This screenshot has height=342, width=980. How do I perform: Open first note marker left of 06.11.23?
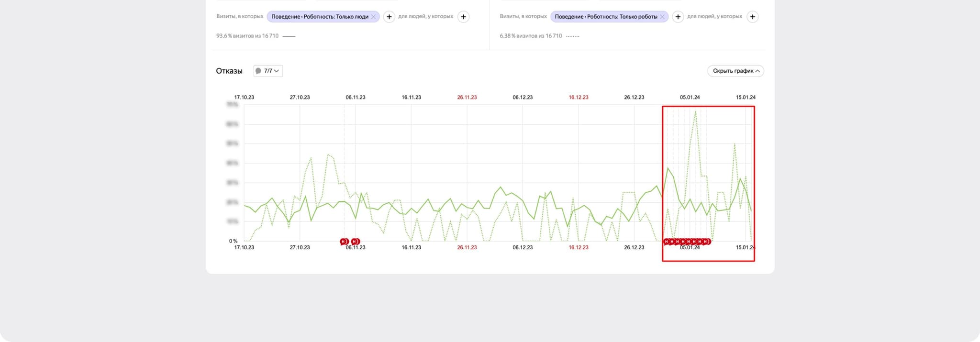click(x=344, y=242)
